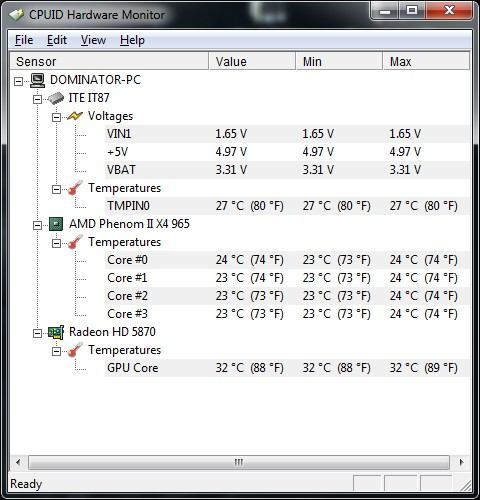Select the Core #0 row
Viewport: 480px width, 500px height.
[x=287, y=260]
